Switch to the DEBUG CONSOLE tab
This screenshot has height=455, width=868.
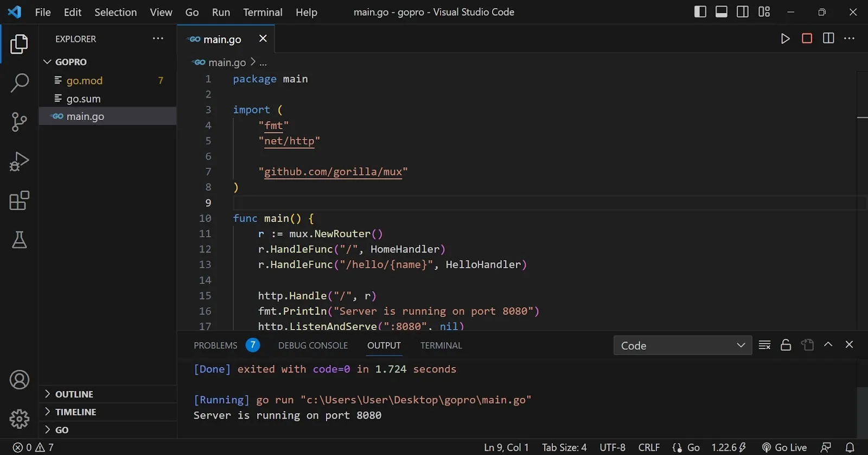pyautogui.click(x=313, y=345)
